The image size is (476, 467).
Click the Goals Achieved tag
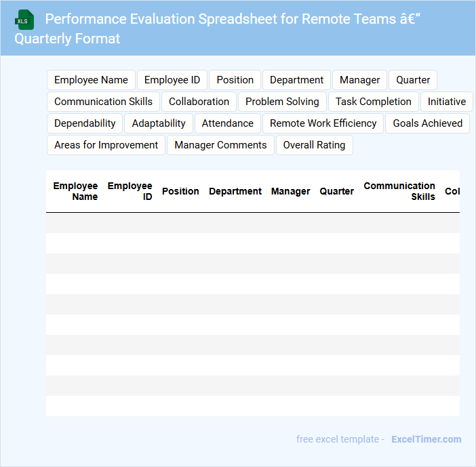[x=427, y=123]
